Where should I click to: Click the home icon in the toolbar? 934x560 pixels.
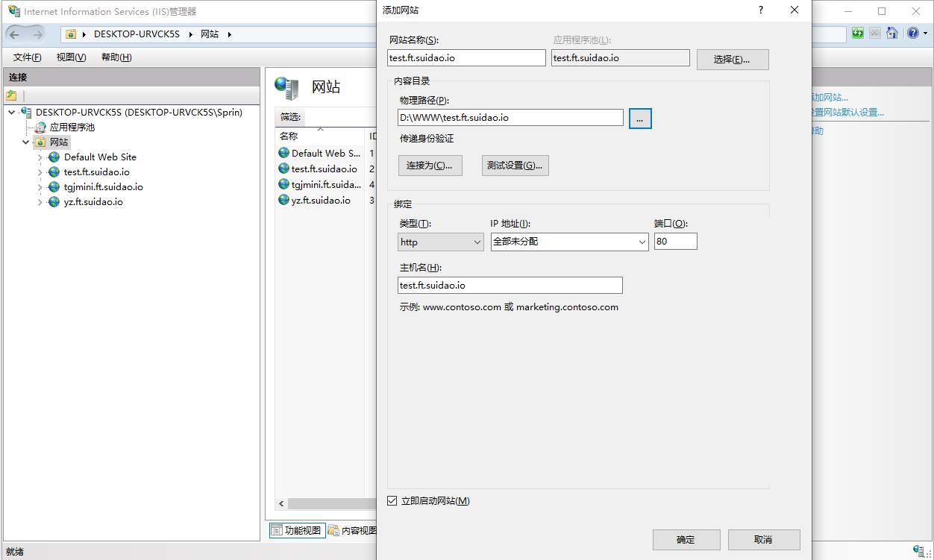pos(891,34)
